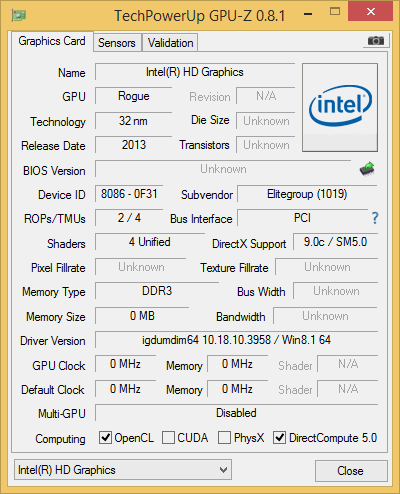
Task: Switch to the Sensors tab
Action: coord(117,43)
